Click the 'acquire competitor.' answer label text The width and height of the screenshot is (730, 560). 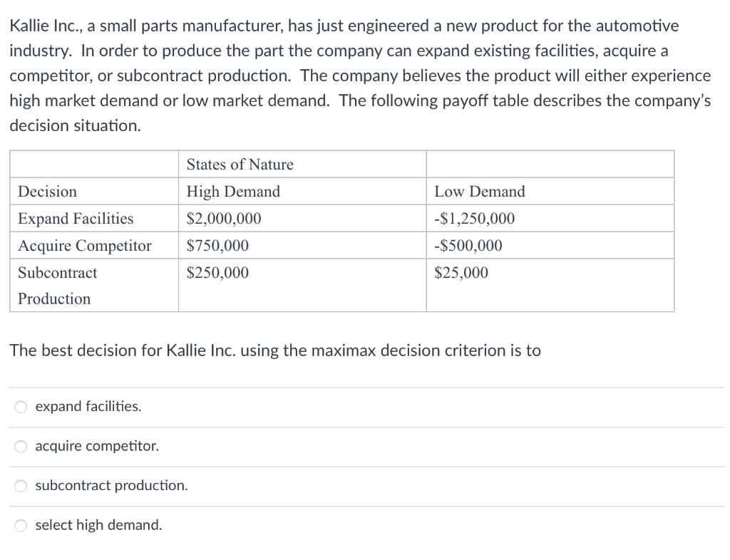click(x=97, y=446)
